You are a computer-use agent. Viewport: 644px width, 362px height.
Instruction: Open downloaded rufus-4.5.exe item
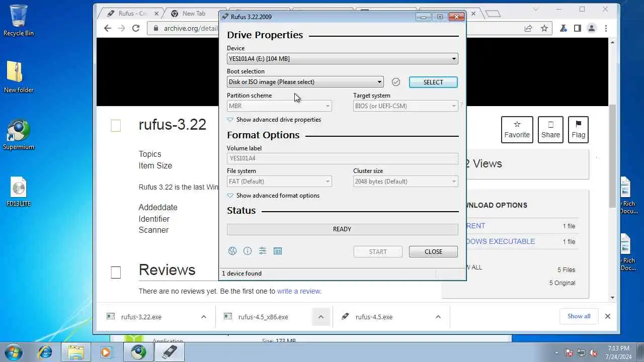tap(374, 317)
